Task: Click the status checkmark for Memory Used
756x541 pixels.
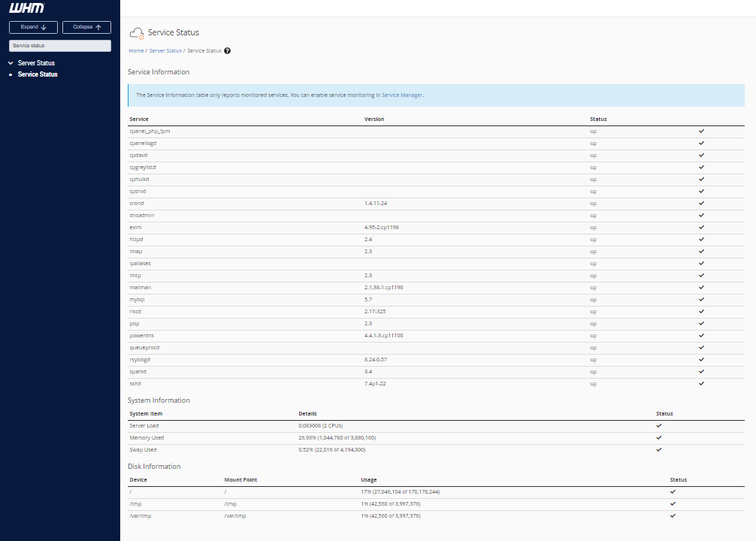Action: (659, 437)
